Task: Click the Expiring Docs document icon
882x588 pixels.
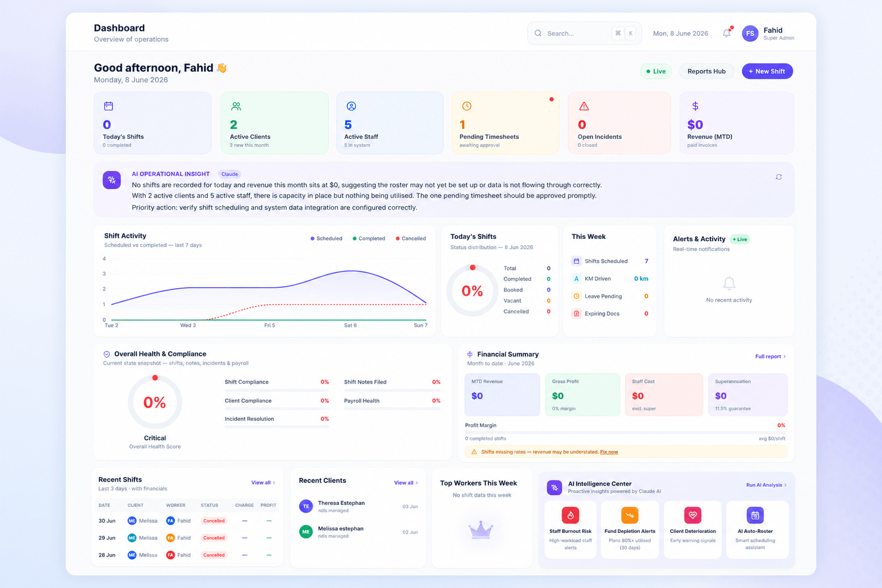Action: click(577, 314)
